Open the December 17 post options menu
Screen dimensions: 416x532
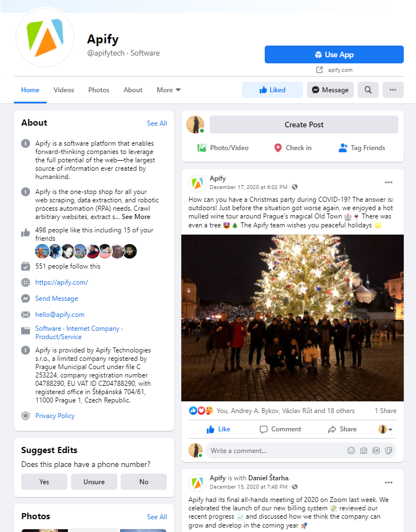pos(389,182)
